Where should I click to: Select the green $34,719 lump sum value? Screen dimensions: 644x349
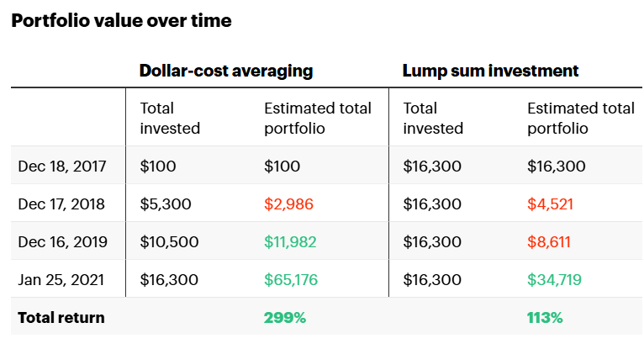pyautogui.click(x=557, y=280)
